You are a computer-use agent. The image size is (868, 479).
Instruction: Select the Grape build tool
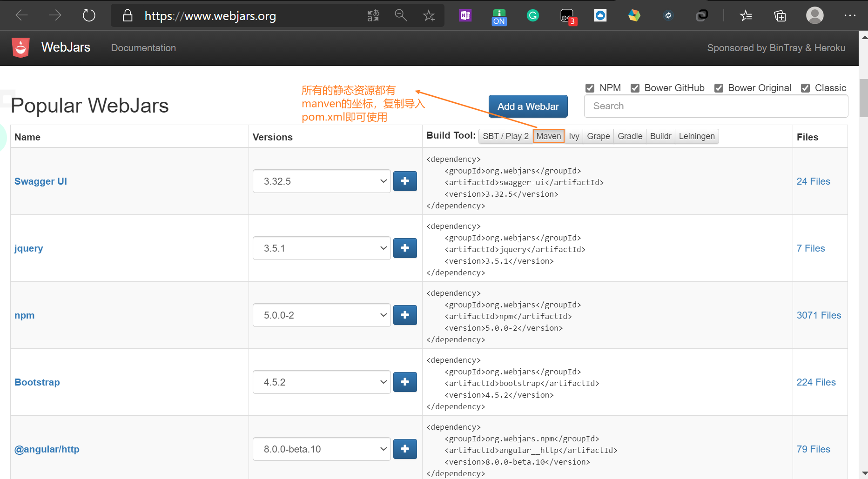pos(599,136)
